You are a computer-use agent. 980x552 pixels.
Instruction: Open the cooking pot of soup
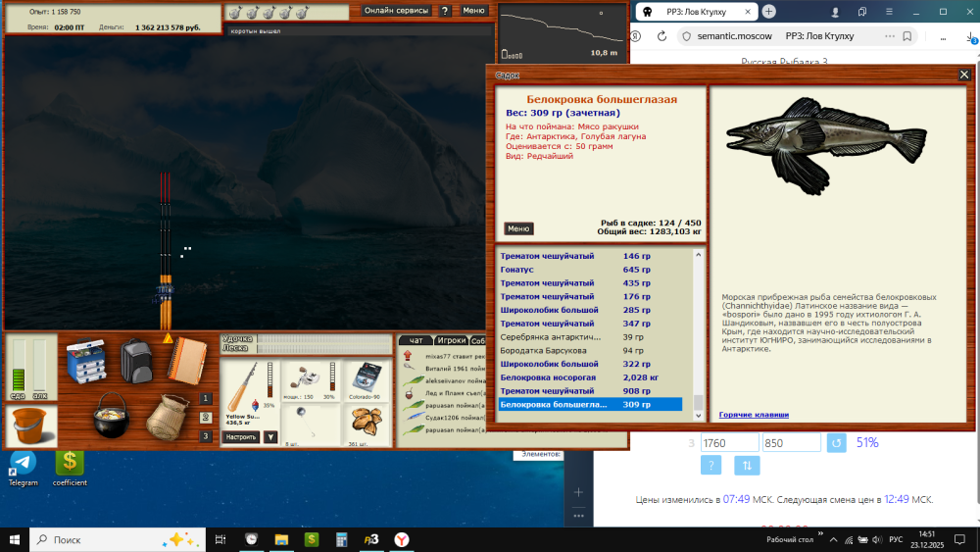click(112, 415)
